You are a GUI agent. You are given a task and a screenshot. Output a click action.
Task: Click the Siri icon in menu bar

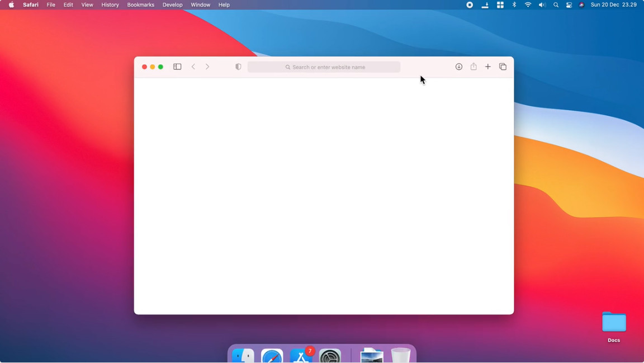[581, 5]
